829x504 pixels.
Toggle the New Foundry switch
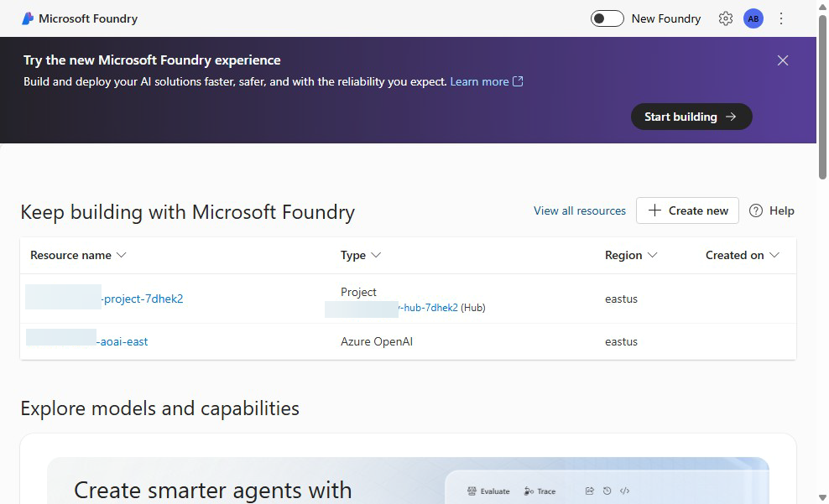pos(607,18)
